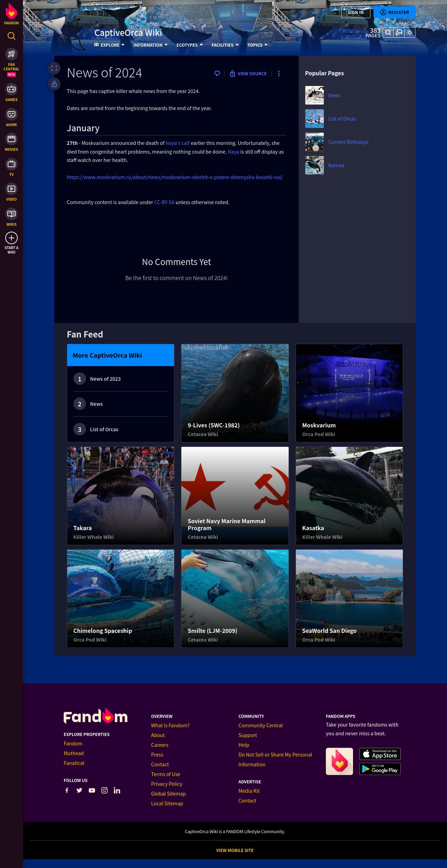Click the sidebar search magnifier icon
Viewport: 447px width, 868px height.
pos(11,36)
